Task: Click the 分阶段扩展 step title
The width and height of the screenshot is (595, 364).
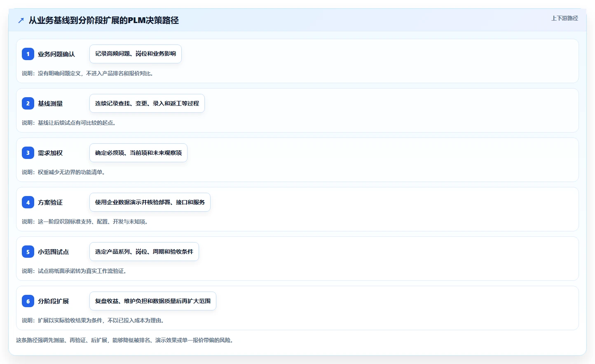Action: [x=54, y=301]
